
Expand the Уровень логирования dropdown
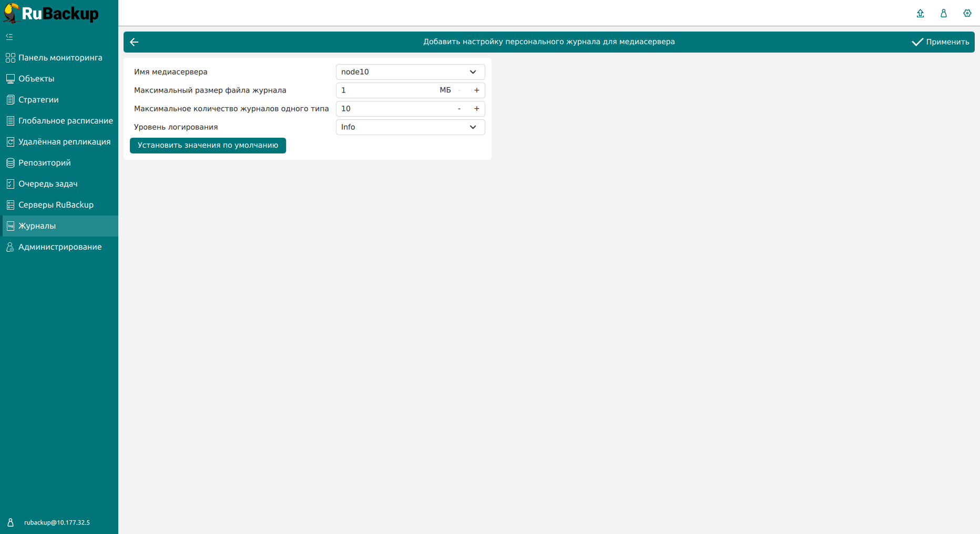pos(410,127)
